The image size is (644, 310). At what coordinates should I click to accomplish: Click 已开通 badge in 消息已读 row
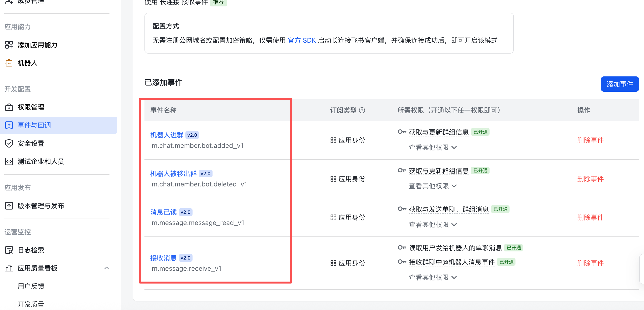500,209
